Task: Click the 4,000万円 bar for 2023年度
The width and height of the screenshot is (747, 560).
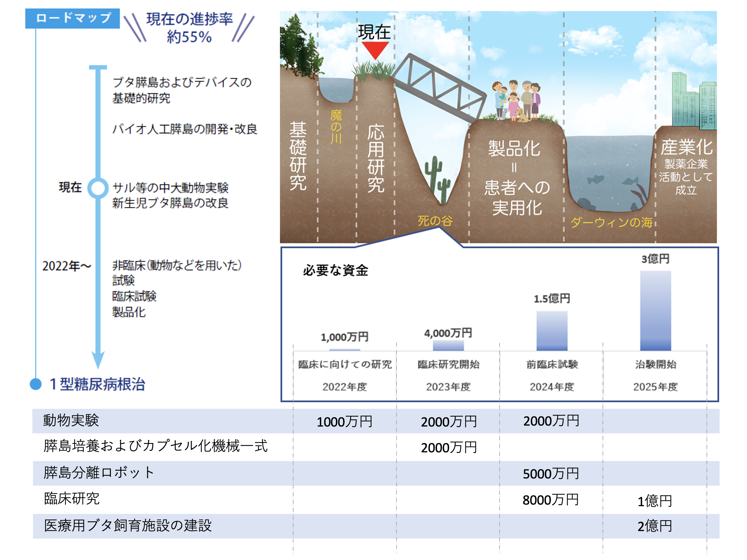Action: (448, 345)
